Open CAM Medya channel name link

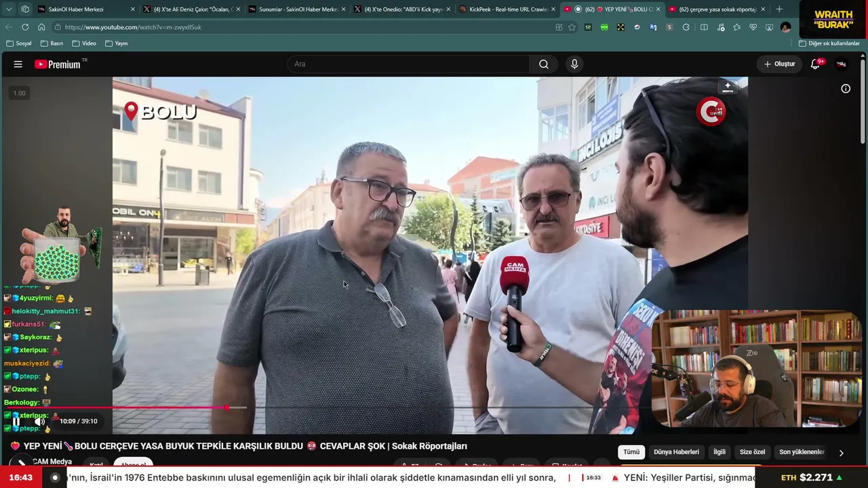coord(52,462)
